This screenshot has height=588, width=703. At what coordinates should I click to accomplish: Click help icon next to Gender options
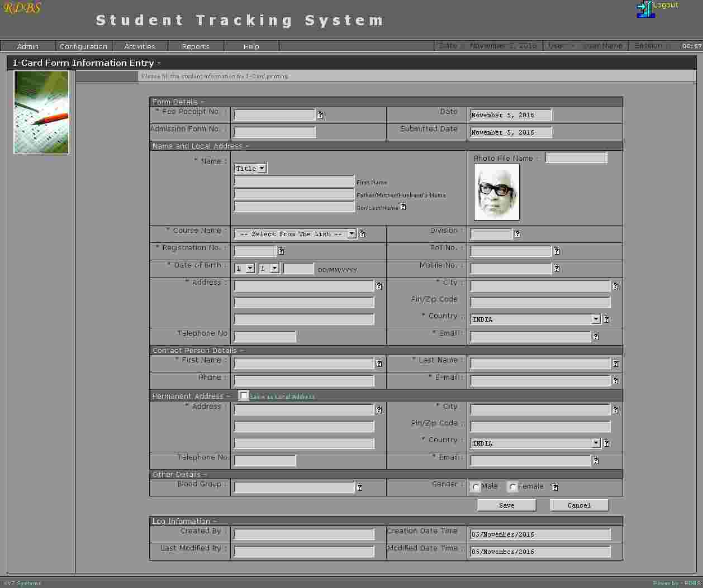pyautogui.click(x=555, y=487)
